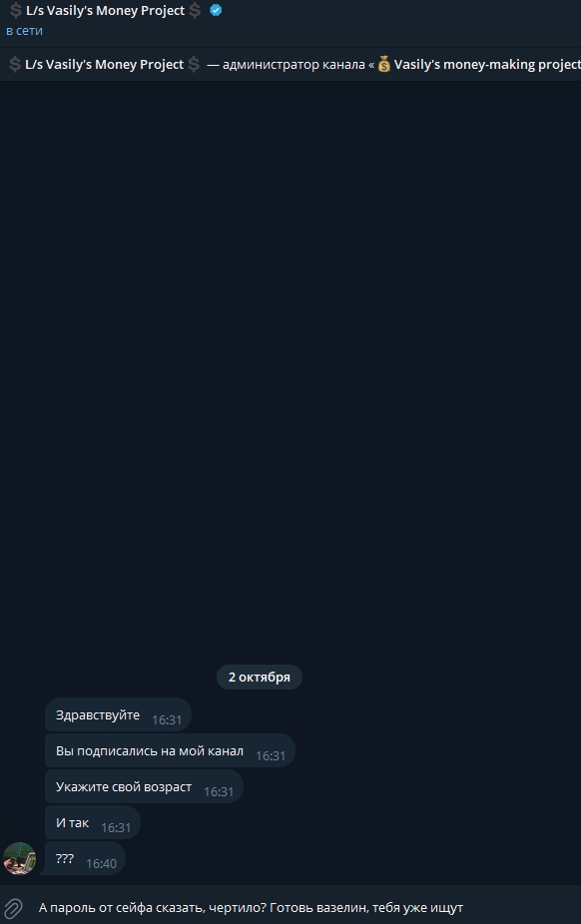The height and width of the screenshot is (924, 581).
Task: Open the Vasily's money-making project channel link
Action: [x=487, y=64]
